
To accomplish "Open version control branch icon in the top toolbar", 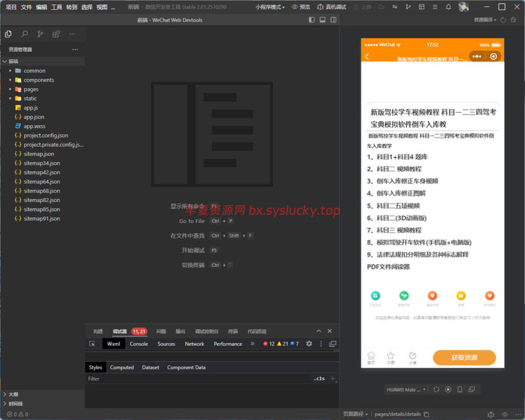I will pos(408,7).
